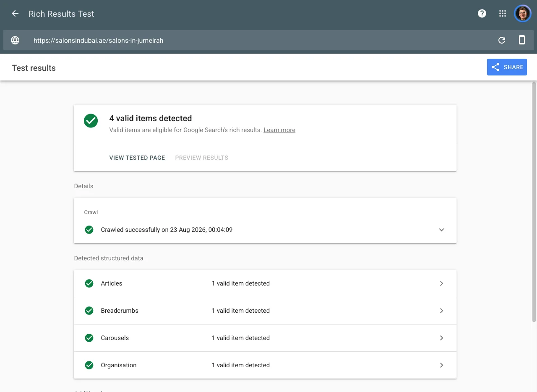The width and height of the screenshot is (537, 392).
Task: Click the Details section label
Action: pos(83,186)
